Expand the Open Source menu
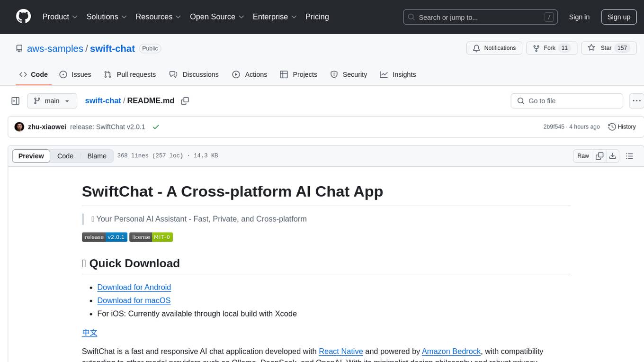Image resolution: width=644 pixels, height=362 pixels. 217,17
